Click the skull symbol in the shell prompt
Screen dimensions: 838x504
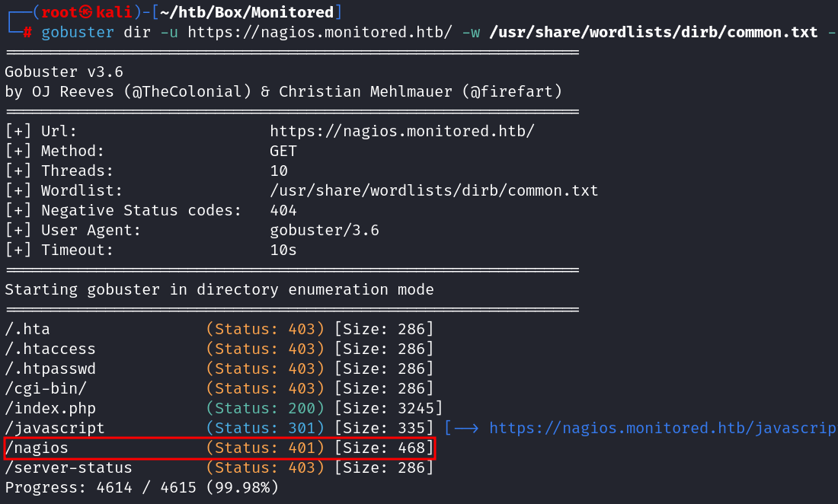click(x=86, y=12)
